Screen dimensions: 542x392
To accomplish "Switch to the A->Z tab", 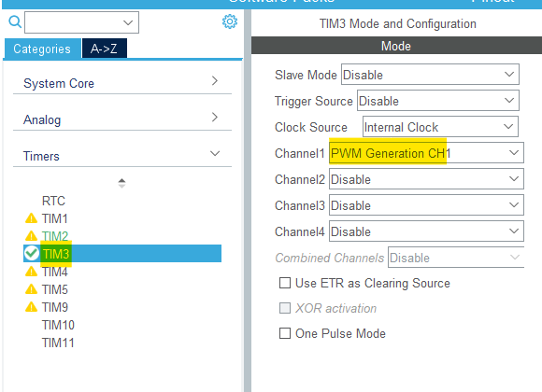I will [x=104, y=49].
